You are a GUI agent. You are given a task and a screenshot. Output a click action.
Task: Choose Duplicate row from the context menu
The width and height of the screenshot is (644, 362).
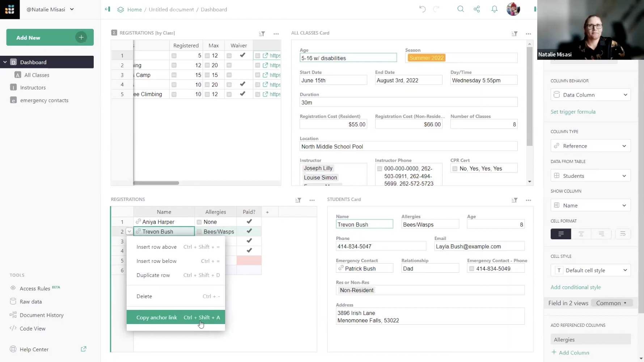click(153, 275)
